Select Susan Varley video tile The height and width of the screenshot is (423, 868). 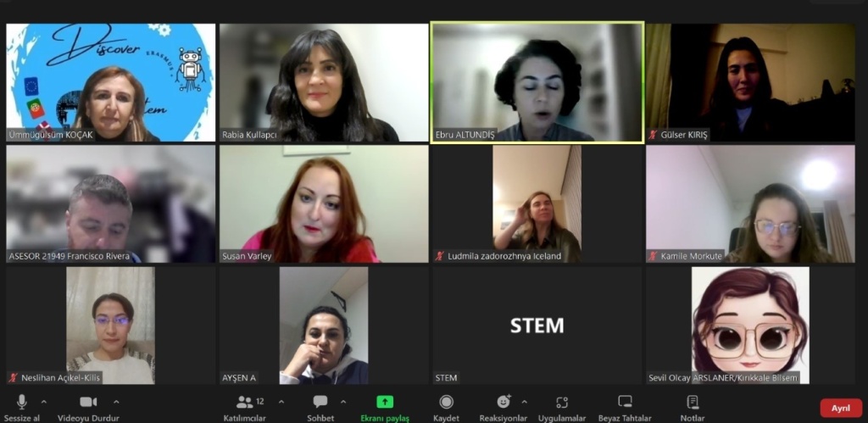click(324, 203)
